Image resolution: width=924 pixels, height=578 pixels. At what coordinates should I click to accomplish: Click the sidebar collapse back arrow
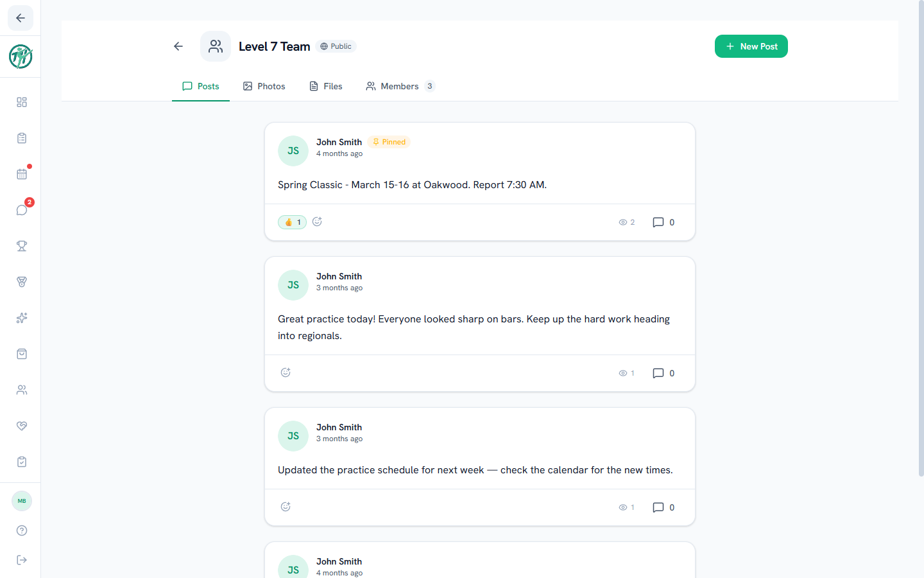(21, 18)
